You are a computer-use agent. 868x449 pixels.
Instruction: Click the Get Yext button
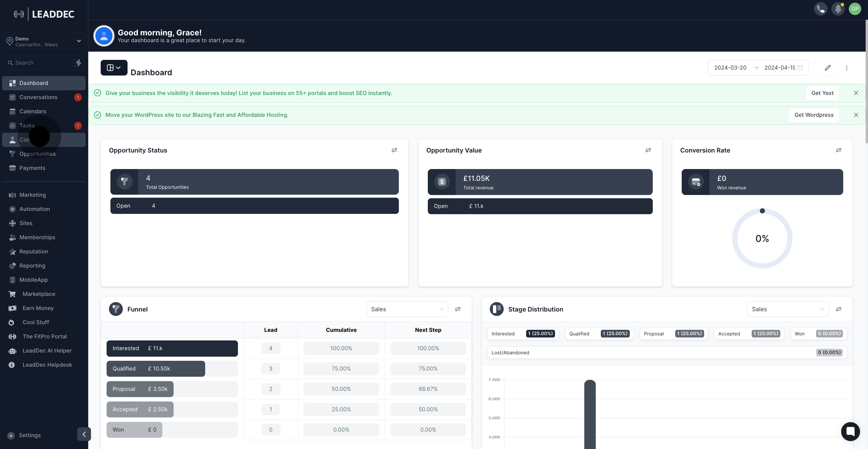click(822, 93)
